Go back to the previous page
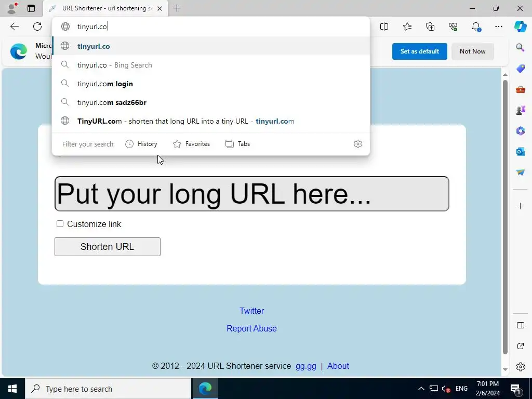Screen dimensions: 532x399 pyautogui.click(x=14, y=26)
